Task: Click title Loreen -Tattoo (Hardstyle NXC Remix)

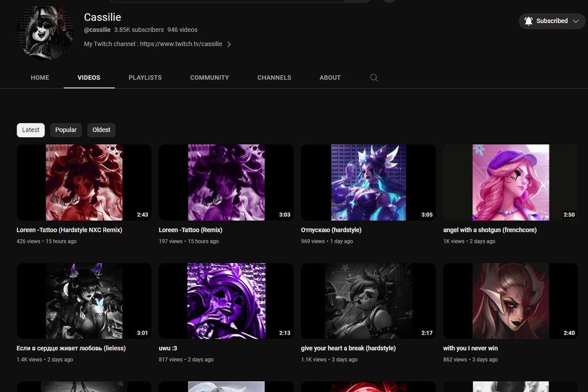Action: [69, 230]
